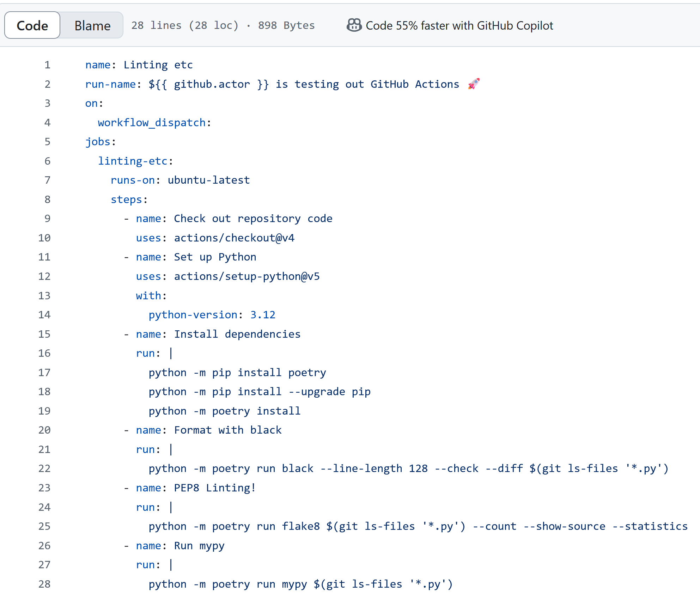Select line number 9
This screenshot has width=700, height=600.
pos(47,218)
